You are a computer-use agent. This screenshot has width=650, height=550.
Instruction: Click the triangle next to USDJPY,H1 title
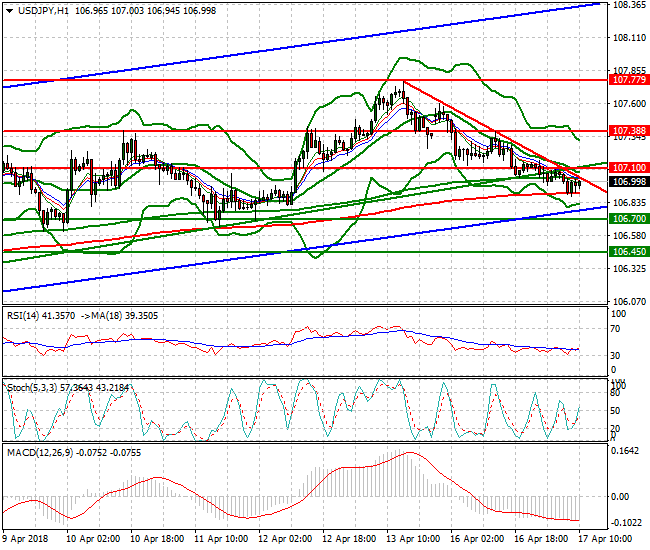click(x=10, y=11)
